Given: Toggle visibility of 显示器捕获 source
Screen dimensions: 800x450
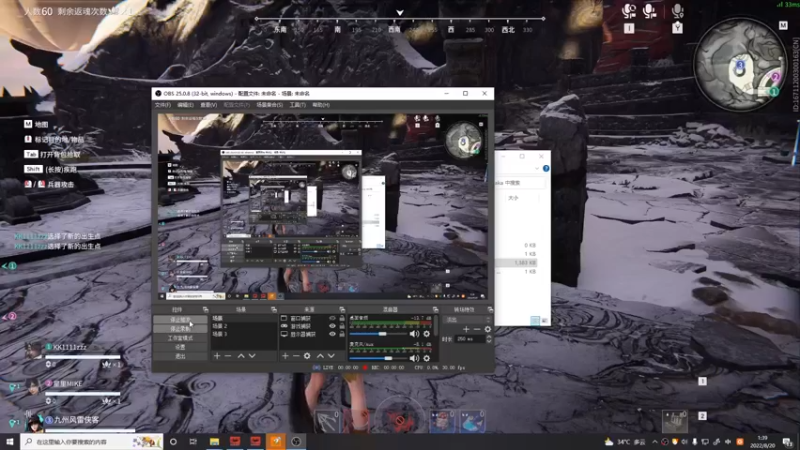Looking at the screenshot, I should click(332, 334).
